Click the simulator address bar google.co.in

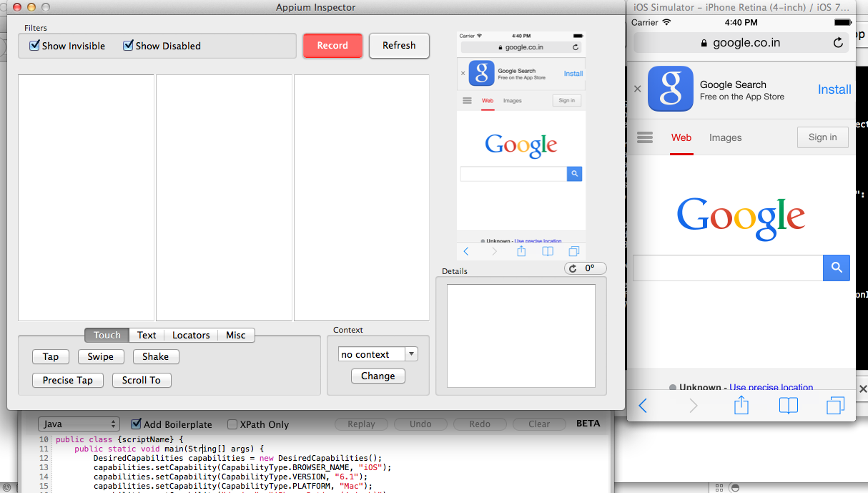741,43
